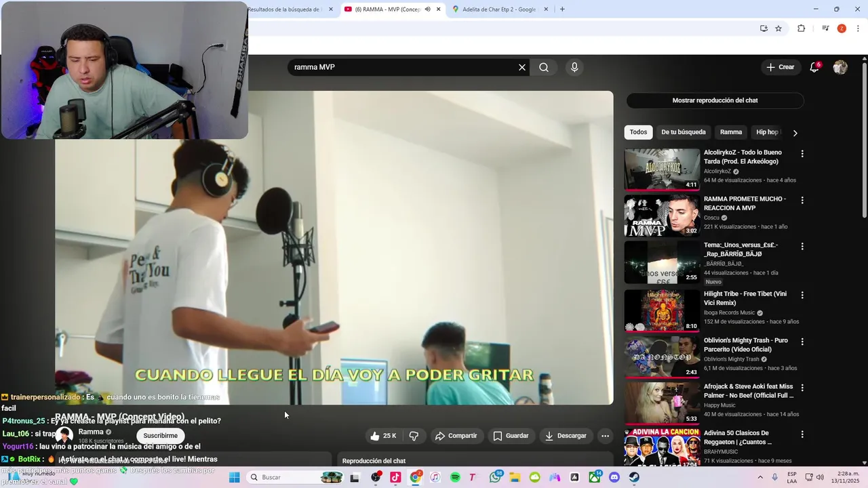Open options menu for Hilight Tribe video
This screenshot has width=868, height=488.
pos(802,296)
